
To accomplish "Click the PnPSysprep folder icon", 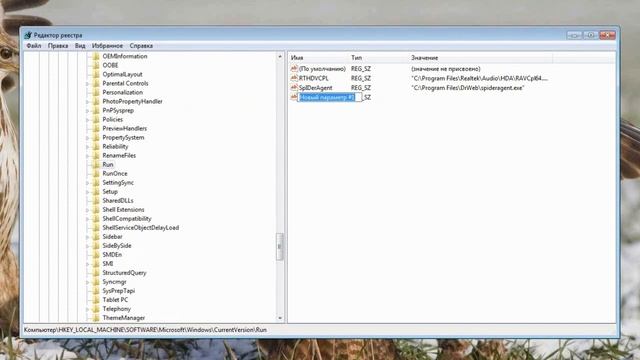I will click(96, 110).
